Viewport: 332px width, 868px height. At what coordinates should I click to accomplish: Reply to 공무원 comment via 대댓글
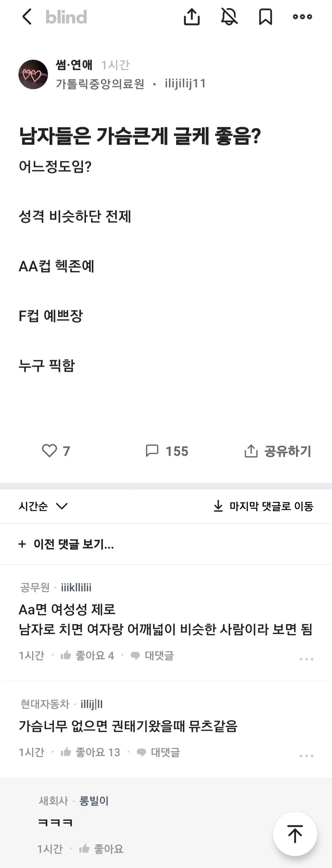click(152, 655)
